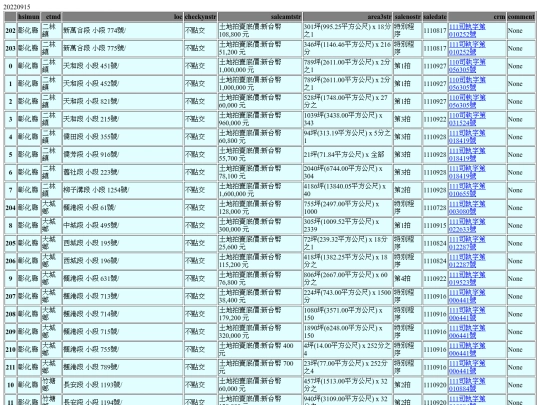The height and width of the screenshot is (405, 540).
Task: Click the salenostr cell 第4拍
Action: tap(407, 279)
